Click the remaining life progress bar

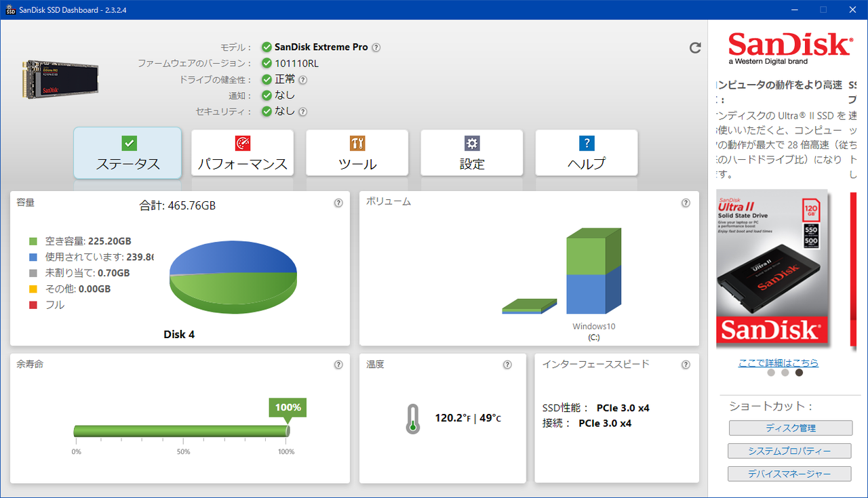[x=182, y=431]
